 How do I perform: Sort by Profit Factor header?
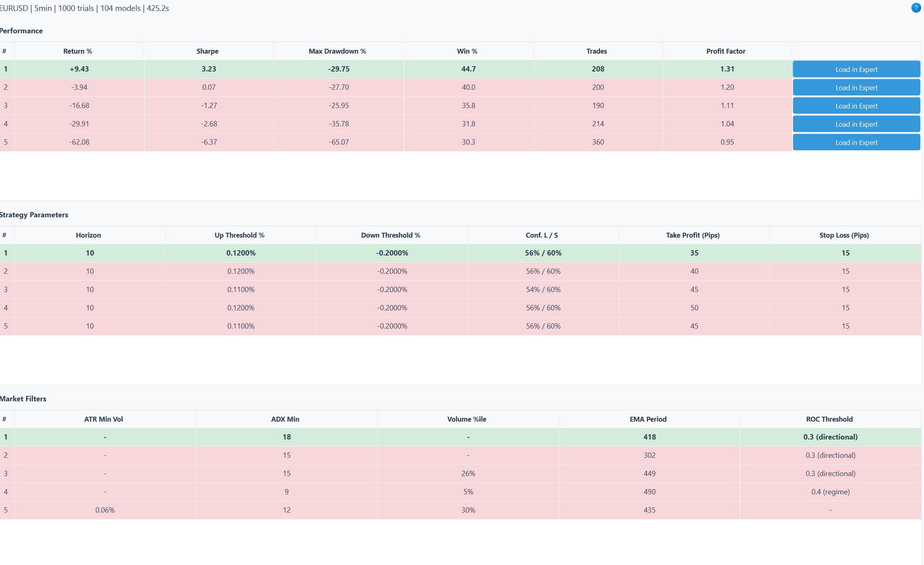click(x=726, y=51)
